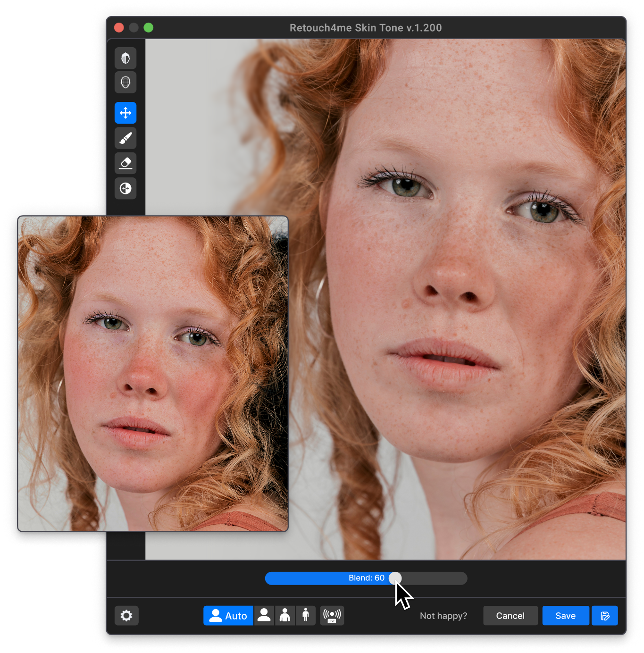Select the full-body processing mode
Screen dimensions: 644x653
[306, 616]
